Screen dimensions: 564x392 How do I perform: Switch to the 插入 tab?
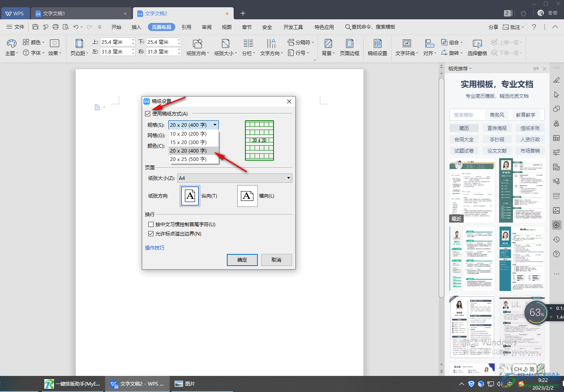(137, 27)
